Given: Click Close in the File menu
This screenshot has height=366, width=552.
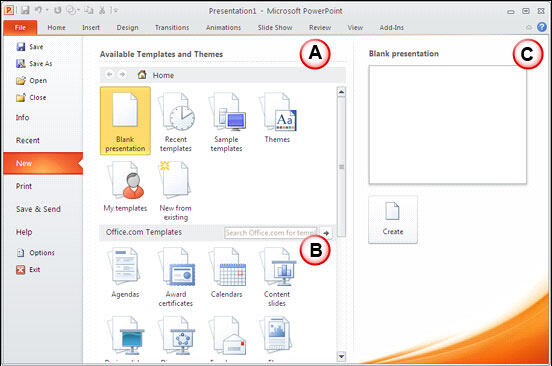Looking at the screenshot, I should coord(31,97).
